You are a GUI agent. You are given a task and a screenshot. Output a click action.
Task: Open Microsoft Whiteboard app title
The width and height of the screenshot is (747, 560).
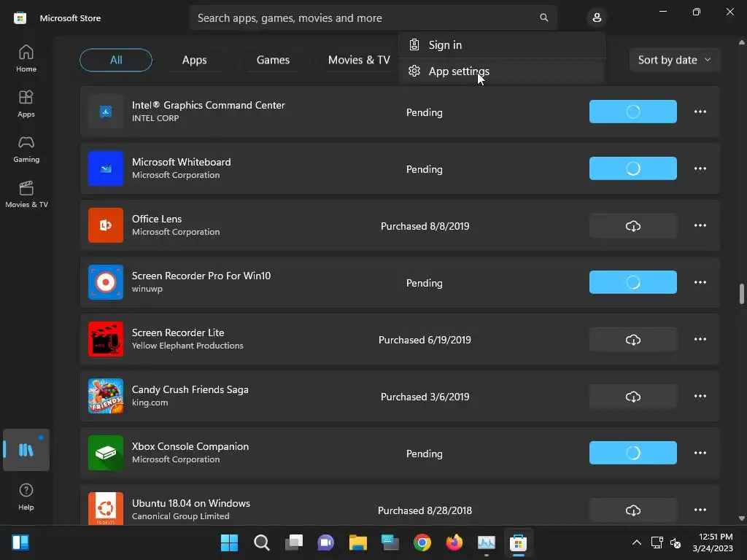181,162
